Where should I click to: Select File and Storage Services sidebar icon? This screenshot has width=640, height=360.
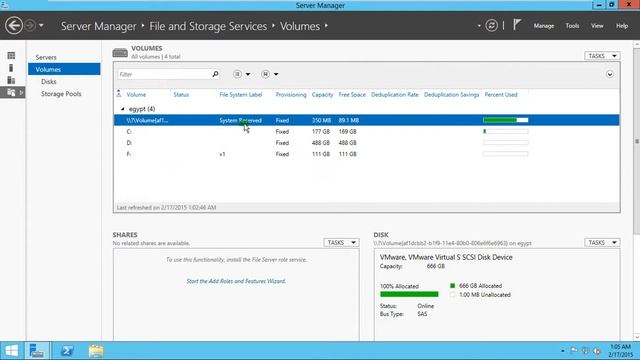click(11, 93)
